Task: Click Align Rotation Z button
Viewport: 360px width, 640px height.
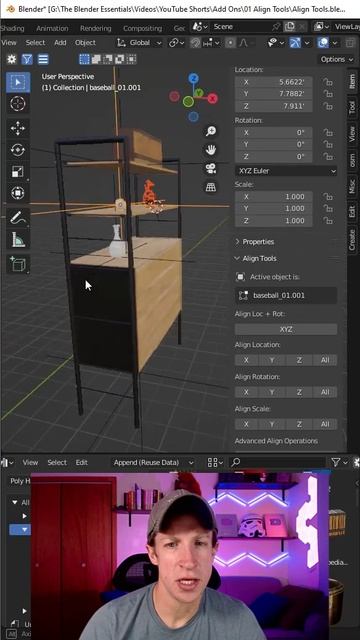Action: pyautogui.click(x=299, y=392)
